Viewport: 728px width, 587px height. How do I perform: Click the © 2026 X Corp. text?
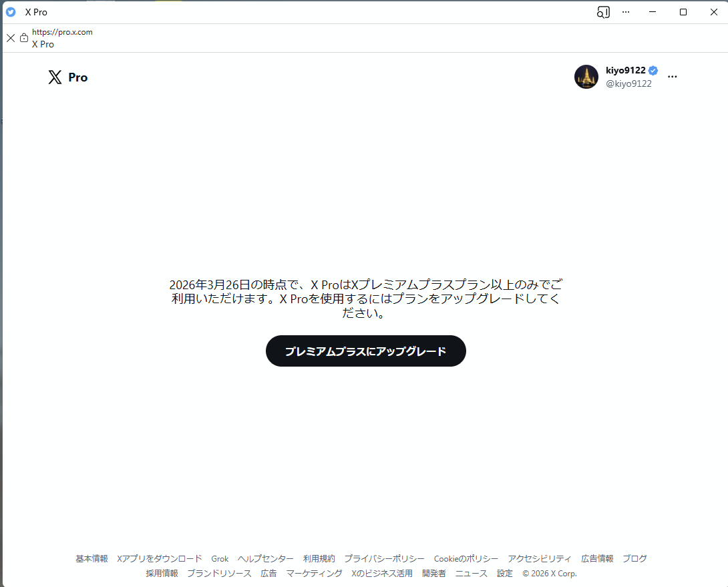550,574
